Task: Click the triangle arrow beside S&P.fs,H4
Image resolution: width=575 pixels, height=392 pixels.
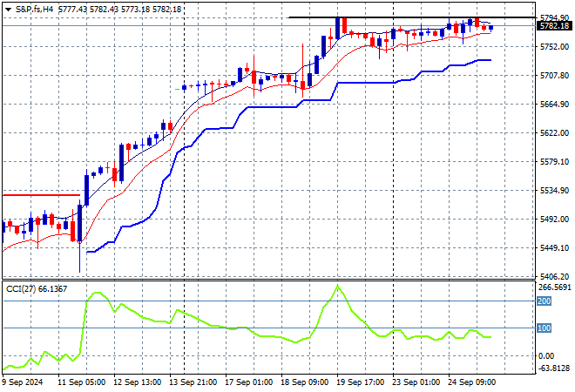Action: 7,8
